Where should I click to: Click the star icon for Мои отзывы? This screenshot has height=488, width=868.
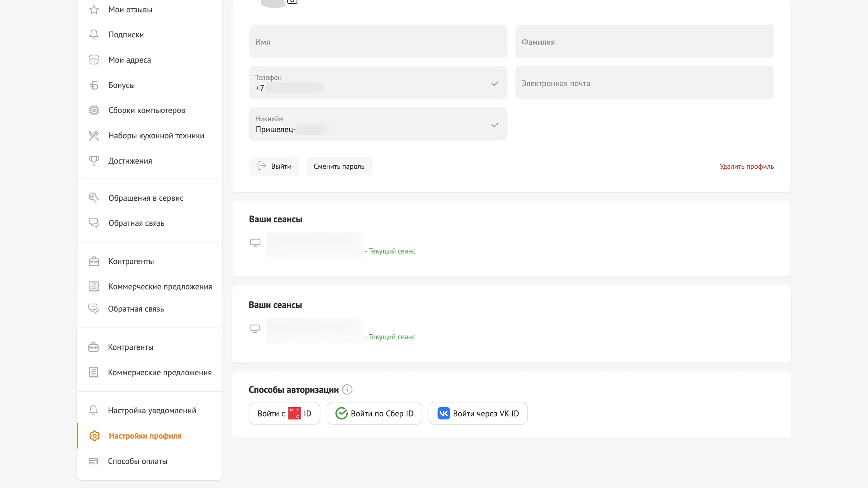(94, 9)
